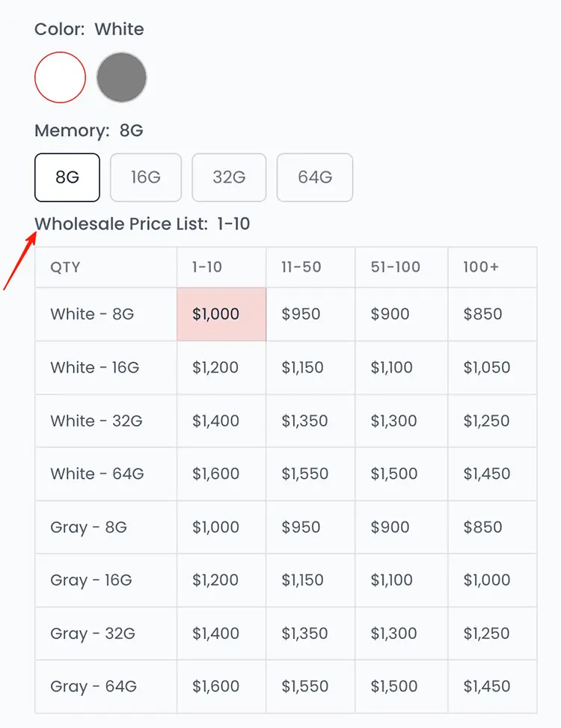Image resolution: width=561 pixels, height=728 pixels.
Task: Select the 16G memory option
Action: coord(146,177)
